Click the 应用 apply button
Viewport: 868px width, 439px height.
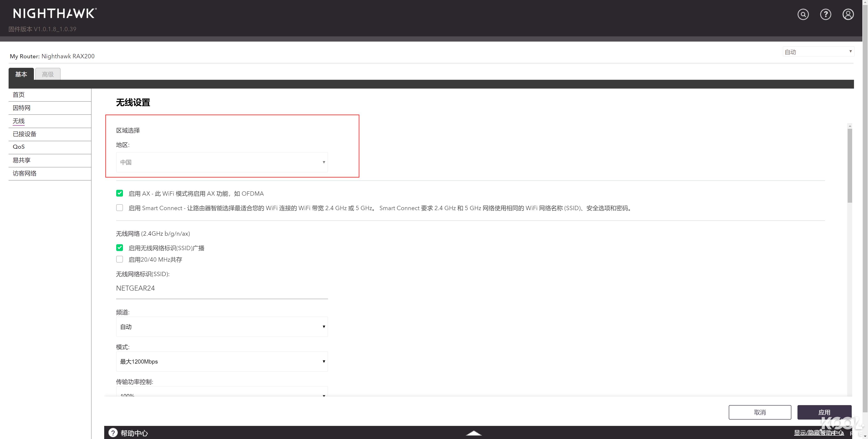[824, 412]
